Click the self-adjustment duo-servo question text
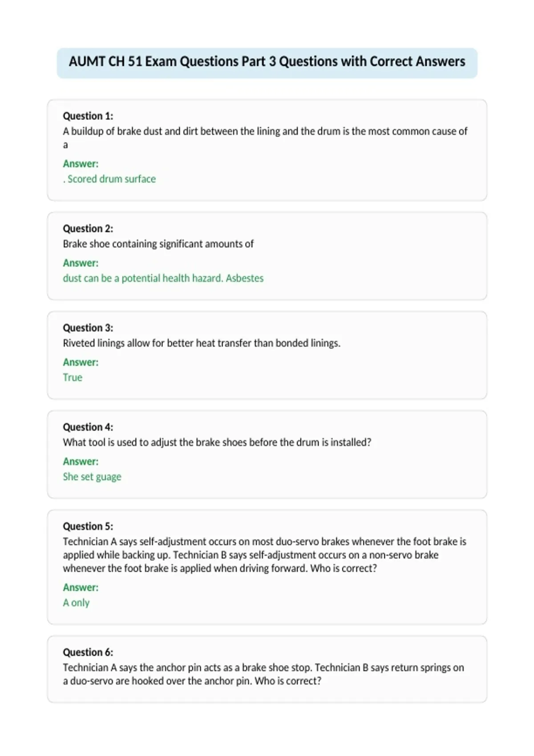Image resolution: width=534 pixels, height=756 pixels. [x=265, y=555]
